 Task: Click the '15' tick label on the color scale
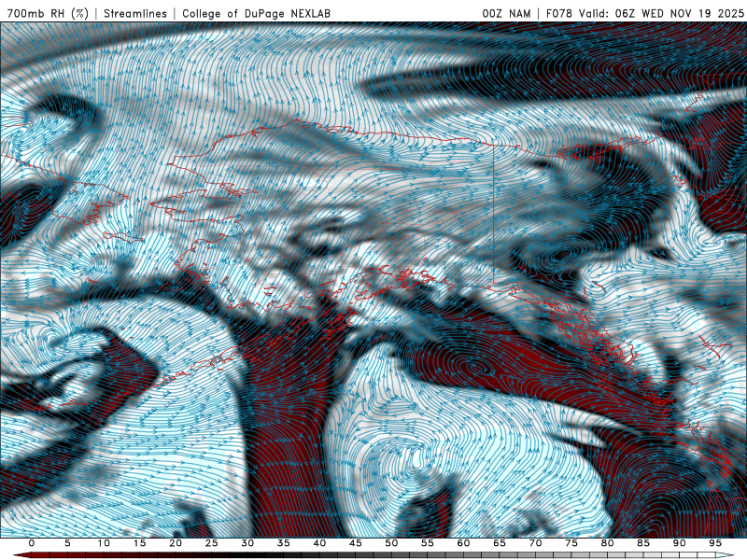139,543
